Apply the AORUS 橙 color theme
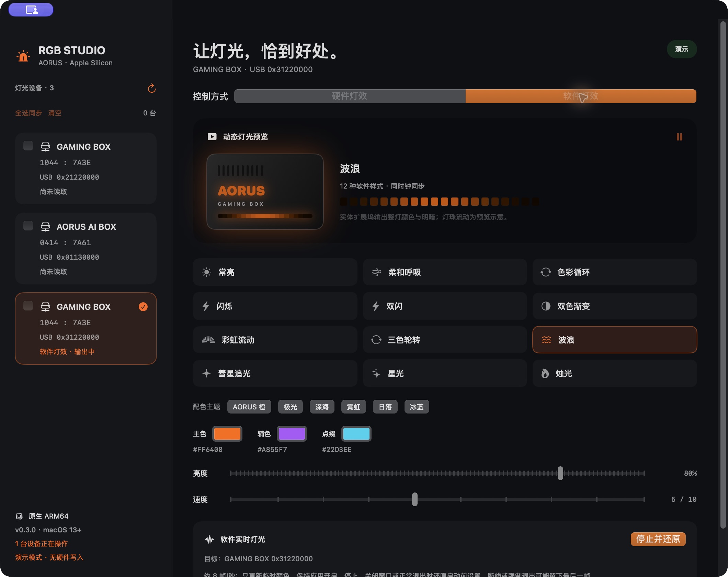The image size is (728, 577). click(x=249, y=407)
